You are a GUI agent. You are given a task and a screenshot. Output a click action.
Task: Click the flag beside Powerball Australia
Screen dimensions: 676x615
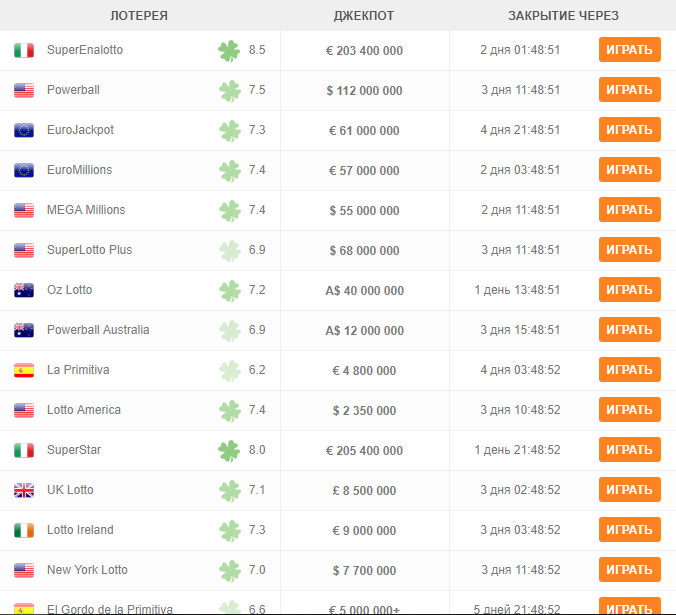click(24, 330)
